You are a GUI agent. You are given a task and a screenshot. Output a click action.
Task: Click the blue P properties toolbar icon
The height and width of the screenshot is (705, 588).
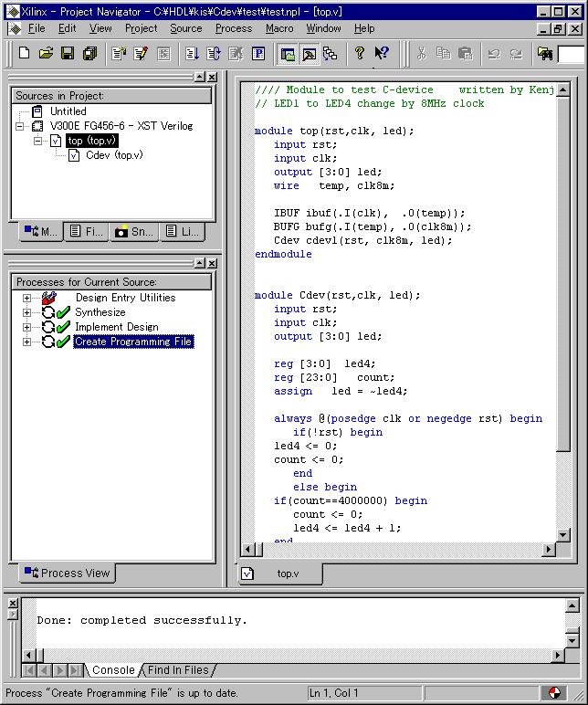pos(258,54)
